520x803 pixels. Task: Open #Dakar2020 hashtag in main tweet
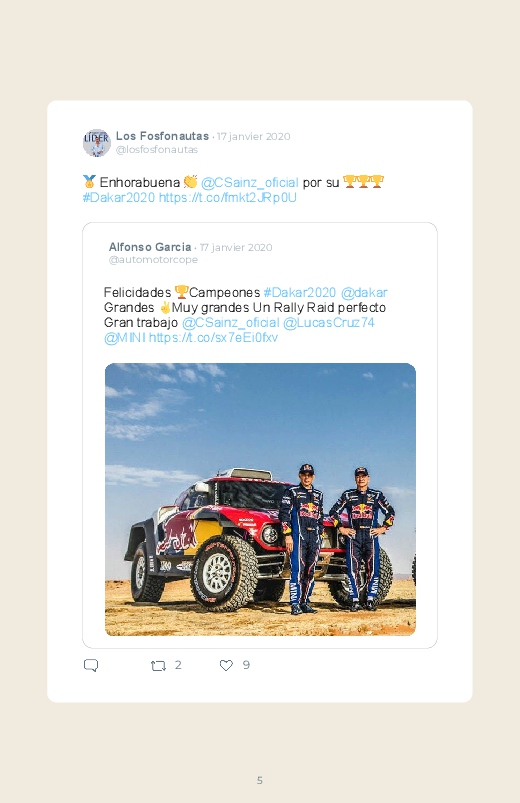coord(119,198)
